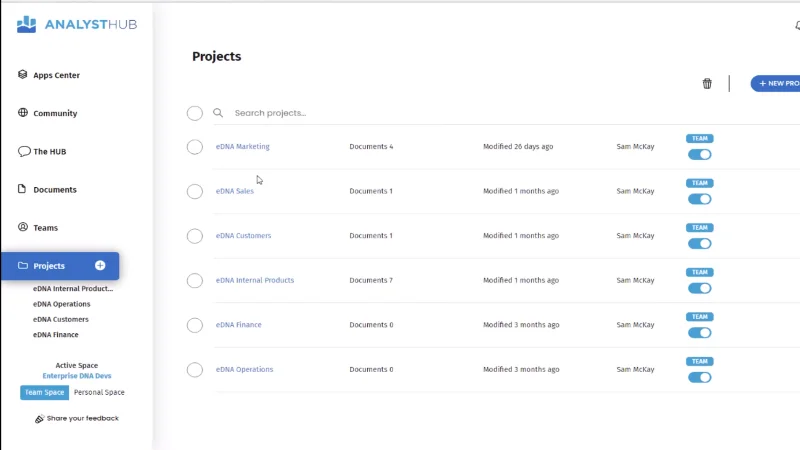Delete selected projects with trash icon
Image resolution: width=800 pixels, height=450 pixels.
[707, 83]
